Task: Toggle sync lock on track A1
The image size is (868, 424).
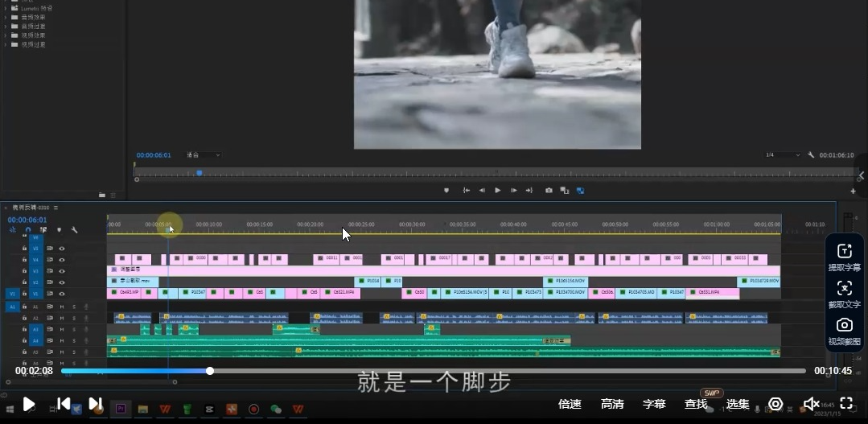Action: click(x=50, y=307)
